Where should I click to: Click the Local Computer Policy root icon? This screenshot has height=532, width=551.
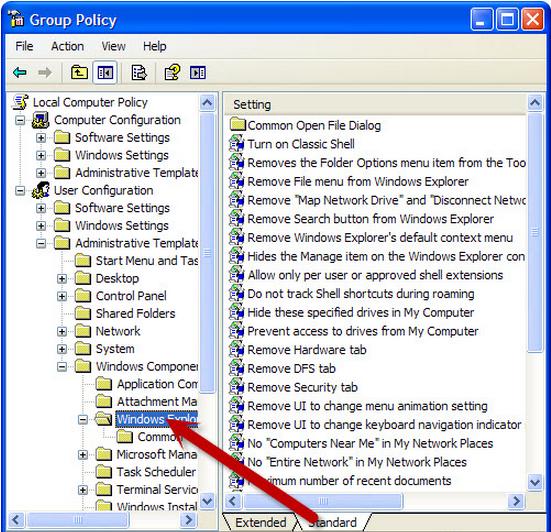click(x=20, y=102)
